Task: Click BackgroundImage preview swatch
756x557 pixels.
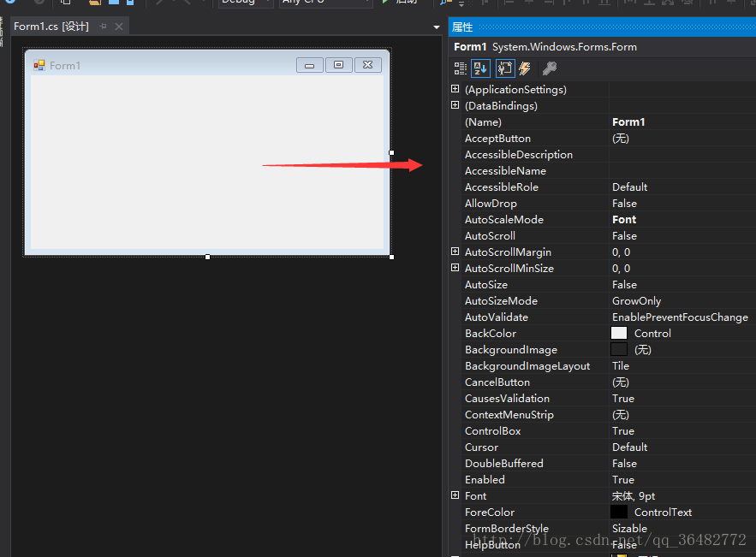Action: 619,349
